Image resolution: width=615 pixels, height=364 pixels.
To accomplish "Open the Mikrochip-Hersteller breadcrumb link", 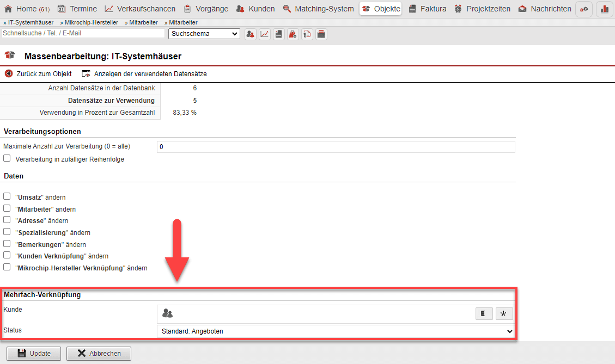I will [x=92, y=22].
